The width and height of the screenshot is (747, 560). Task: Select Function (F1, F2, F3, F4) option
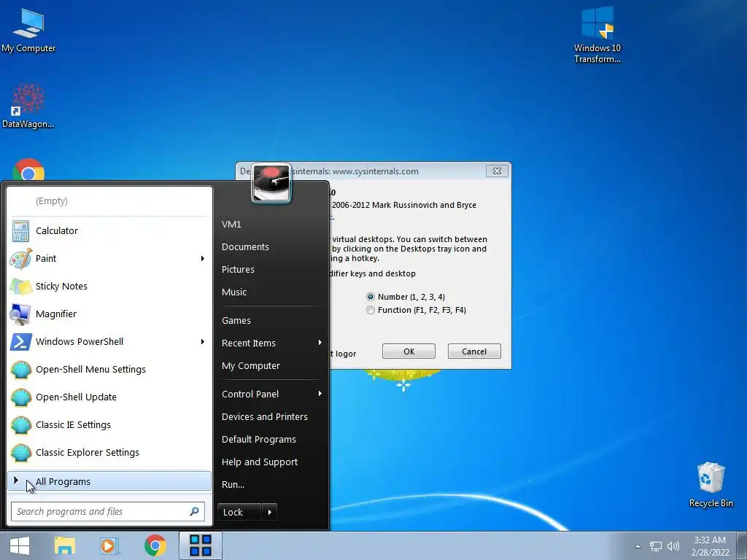371,310
